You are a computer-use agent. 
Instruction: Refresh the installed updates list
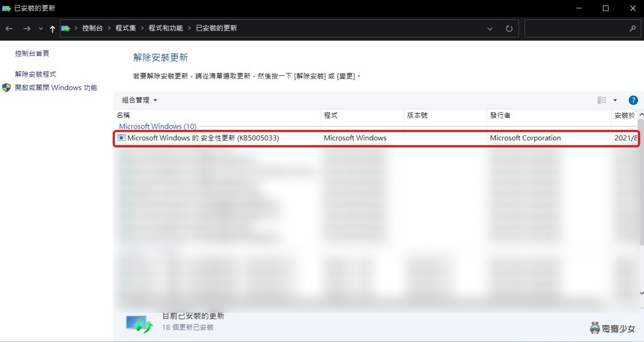coord(509,29)
